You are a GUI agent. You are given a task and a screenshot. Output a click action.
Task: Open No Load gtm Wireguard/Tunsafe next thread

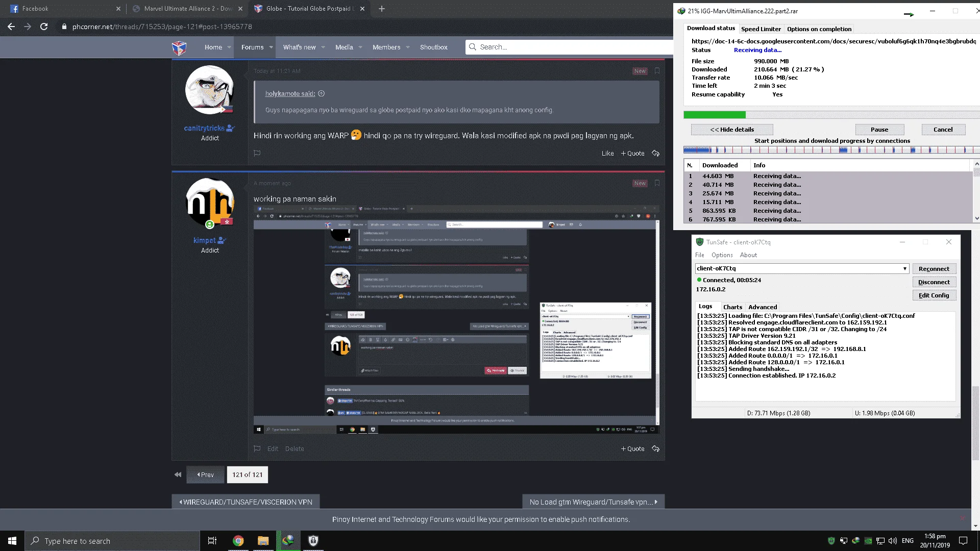593,502
